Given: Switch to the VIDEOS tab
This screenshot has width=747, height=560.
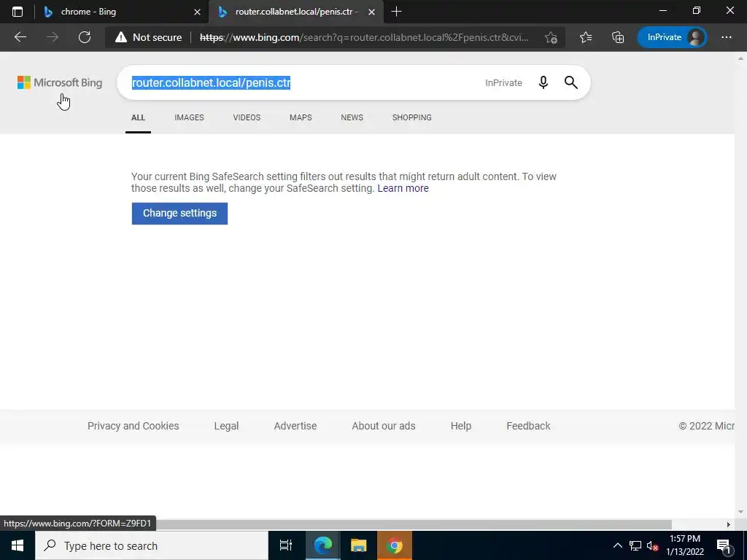Looking at the screenshot, I should [x=247, y=117].
